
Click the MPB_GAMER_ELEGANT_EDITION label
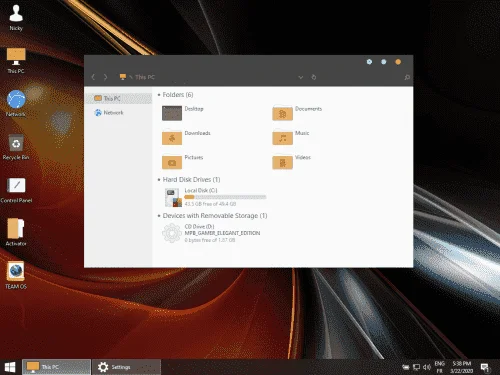222,233
